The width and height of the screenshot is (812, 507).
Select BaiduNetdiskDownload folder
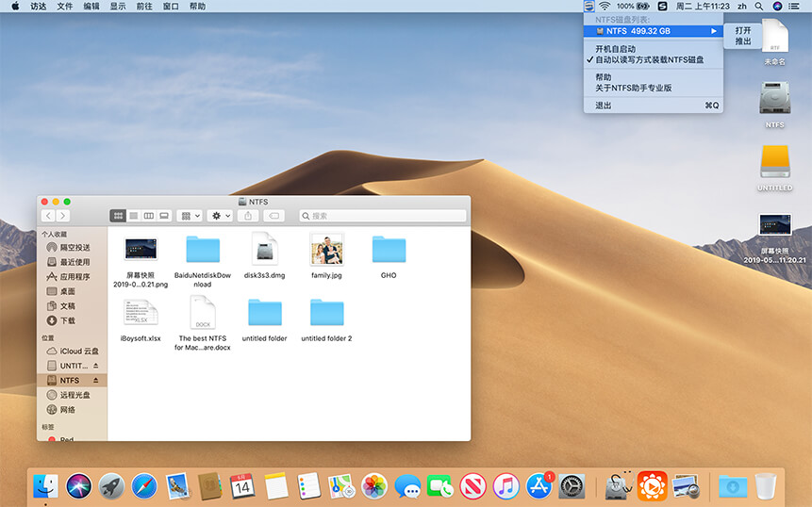coord(203,250)
